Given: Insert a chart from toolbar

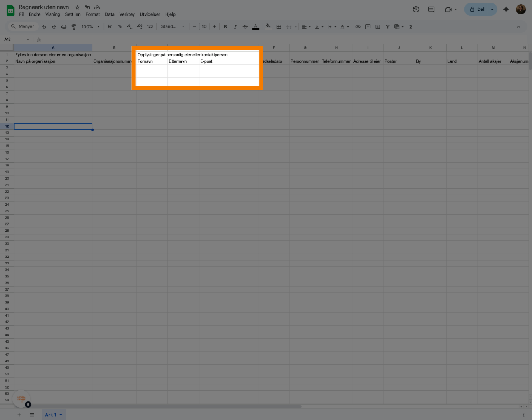Looking at the screenshot, I should tap(378, 26).
